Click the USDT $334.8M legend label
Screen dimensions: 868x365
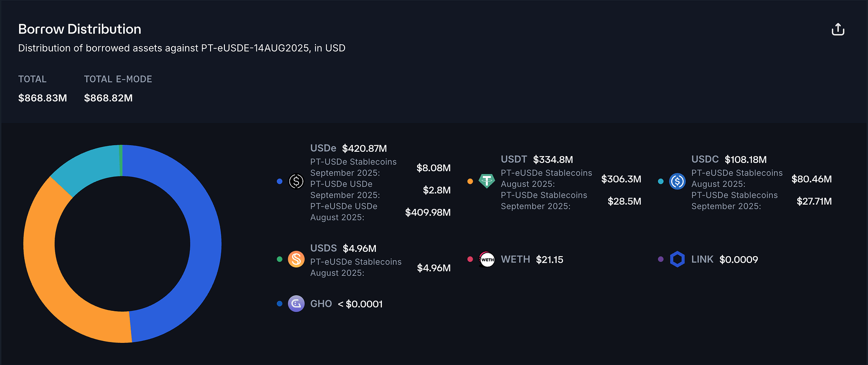pos(536,160)
